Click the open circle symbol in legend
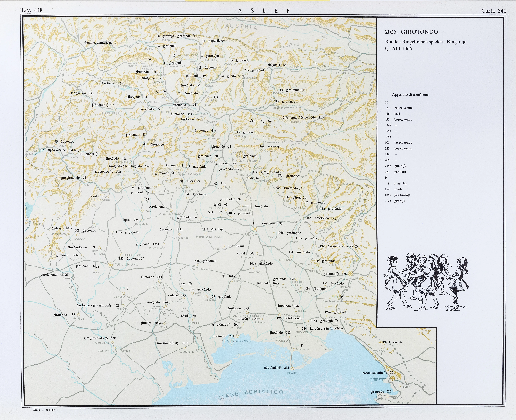The width and height of the screenshot is (516, 420). (x=386, y=102)
